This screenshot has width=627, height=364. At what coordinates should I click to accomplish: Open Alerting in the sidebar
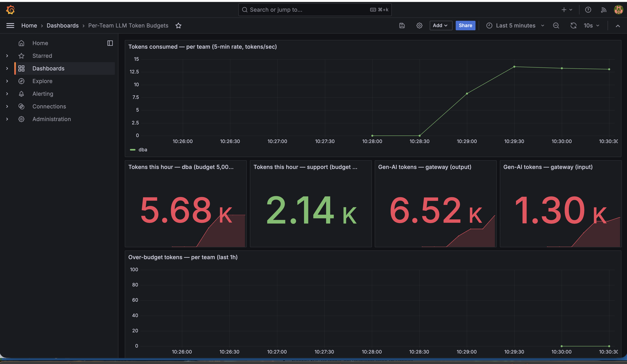43,94
